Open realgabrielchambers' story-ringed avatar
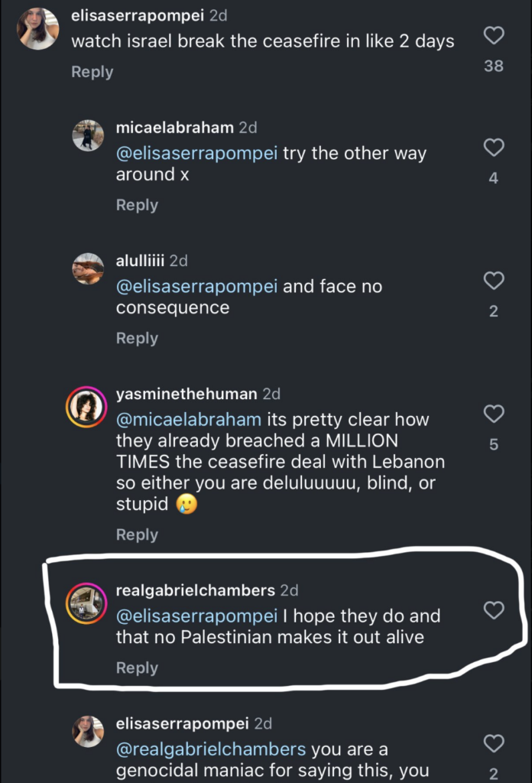 click(x=86, y=603)
